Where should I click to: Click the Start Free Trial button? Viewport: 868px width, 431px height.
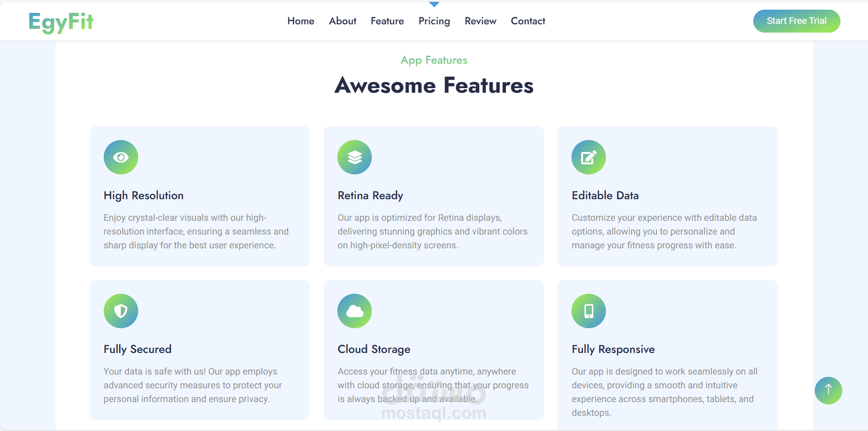[796, 21]
